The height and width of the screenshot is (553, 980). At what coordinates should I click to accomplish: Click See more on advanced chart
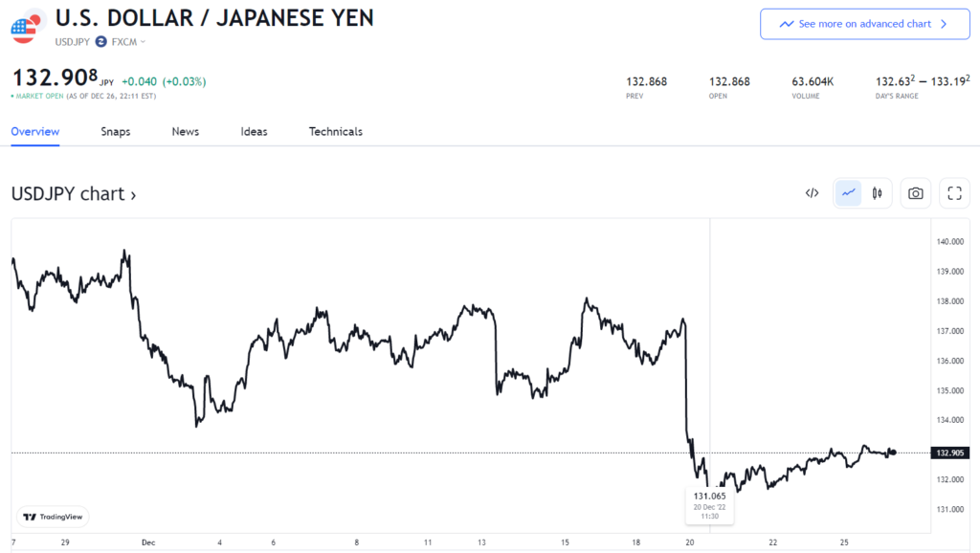[x=864, y=24]
